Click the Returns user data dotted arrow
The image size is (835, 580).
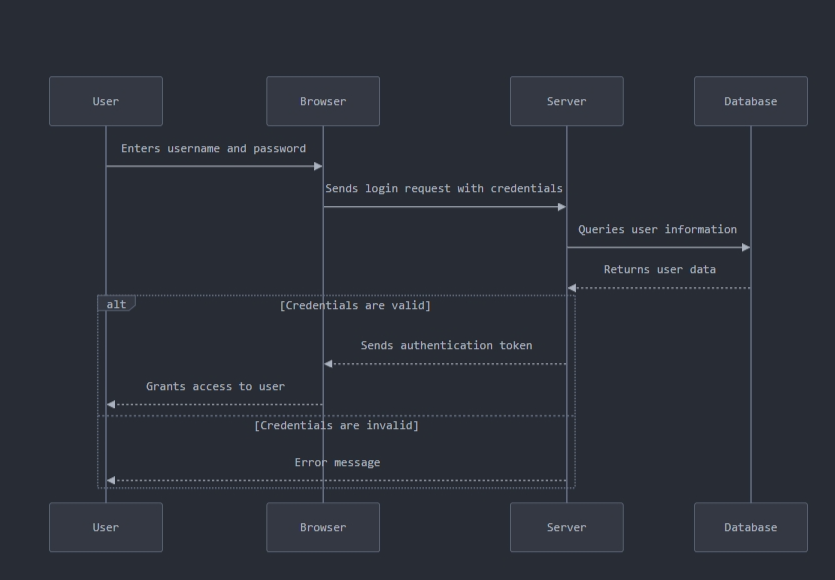(x=659, y=287)
